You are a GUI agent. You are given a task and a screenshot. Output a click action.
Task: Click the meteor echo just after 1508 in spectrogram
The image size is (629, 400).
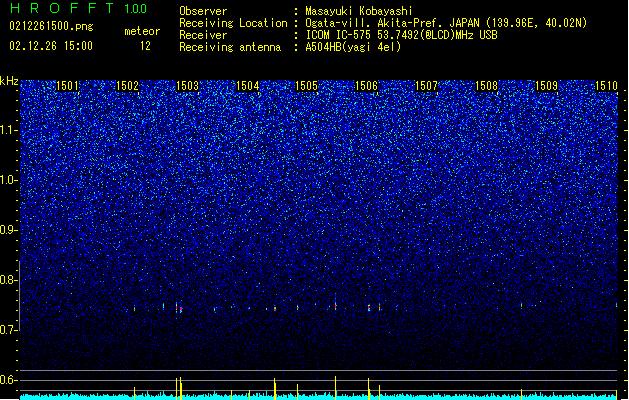point(521,305)
